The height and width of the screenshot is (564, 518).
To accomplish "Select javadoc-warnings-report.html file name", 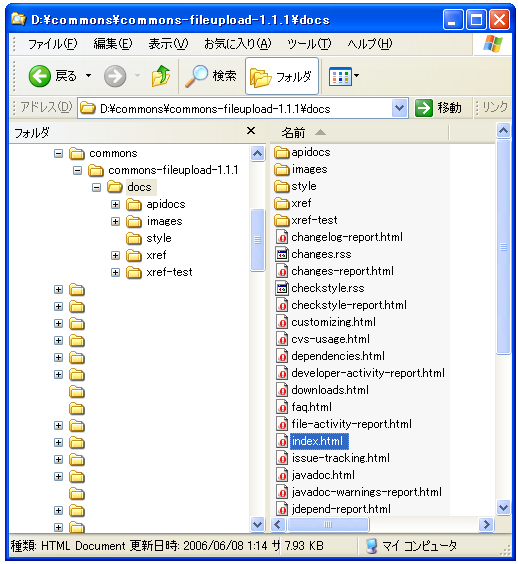I will coord(367,492).
